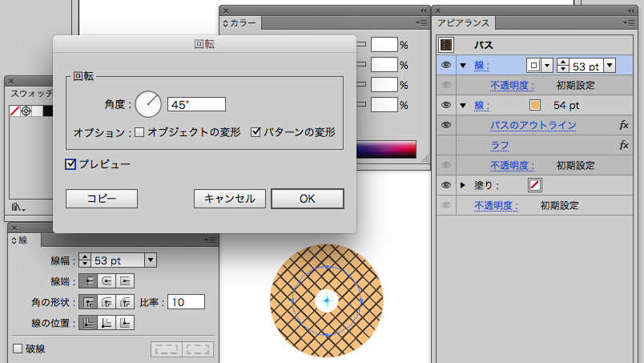The image size is (644, 363).
Task: Select the 線 panel tab
Action: pos(25,240)
